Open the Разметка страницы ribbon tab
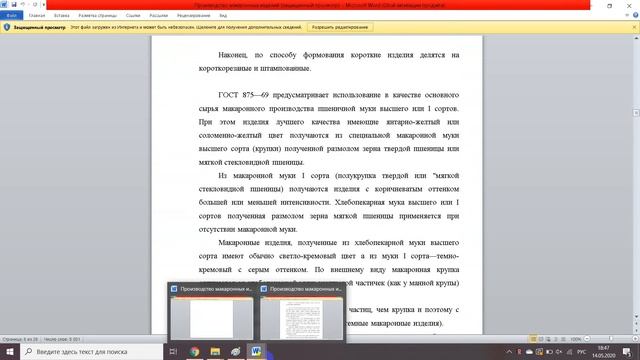The width and height of the screenshot is (640, 360). click(x=98, y=16)
